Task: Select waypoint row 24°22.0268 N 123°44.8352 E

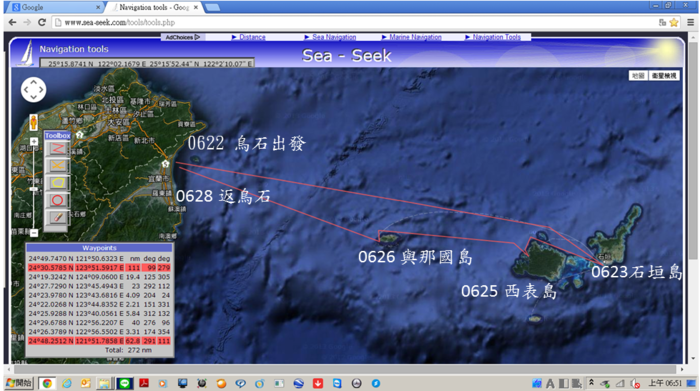Action: (x=99, y=304)
